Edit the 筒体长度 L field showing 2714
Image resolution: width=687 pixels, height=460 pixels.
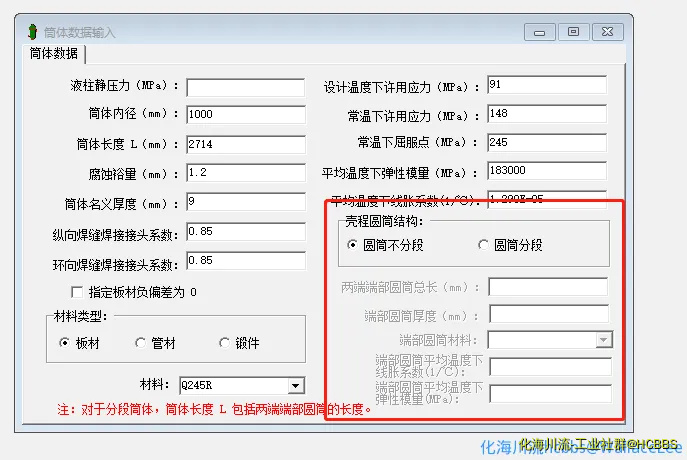point(246,144)
